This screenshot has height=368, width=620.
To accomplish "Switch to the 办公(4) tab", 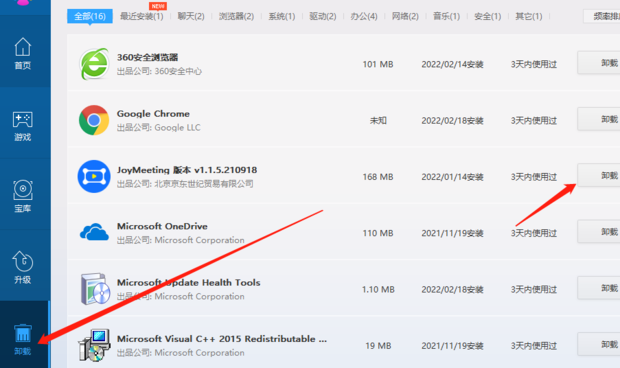I will 364,16.
